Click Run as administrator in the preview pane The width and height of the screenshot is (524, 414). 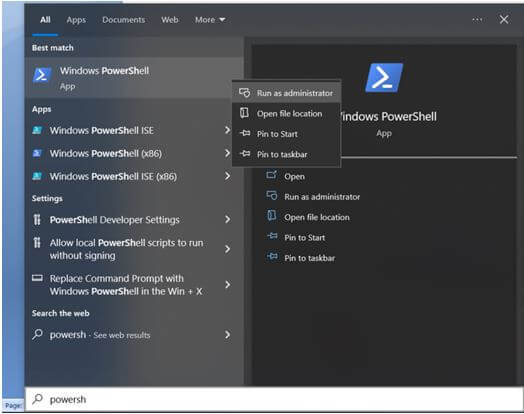click(322, 197)
